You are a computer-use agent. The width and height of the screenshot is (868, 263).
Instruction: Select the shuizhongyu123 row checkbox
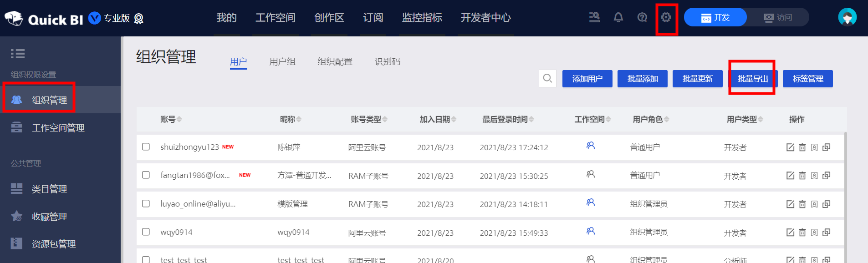tap(146, 147)
